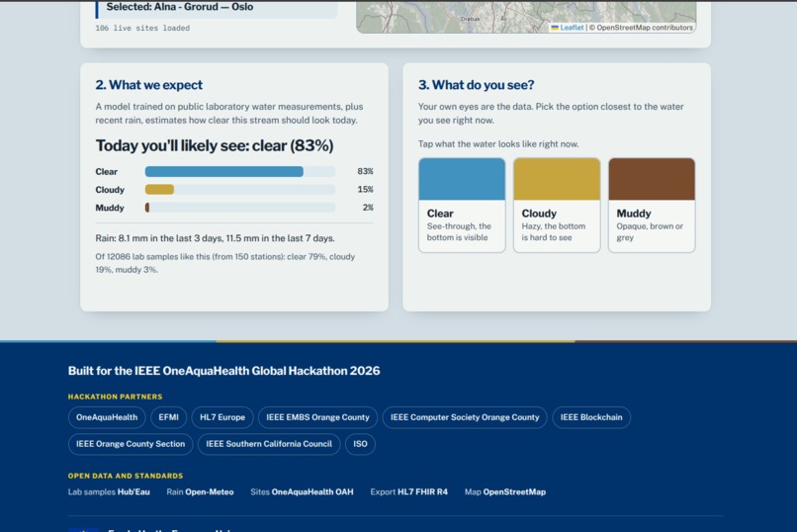This screenshot has height=532, width=797.
Task: Click 'Of 12086 lab samples' note
Action: pos(225,263)
